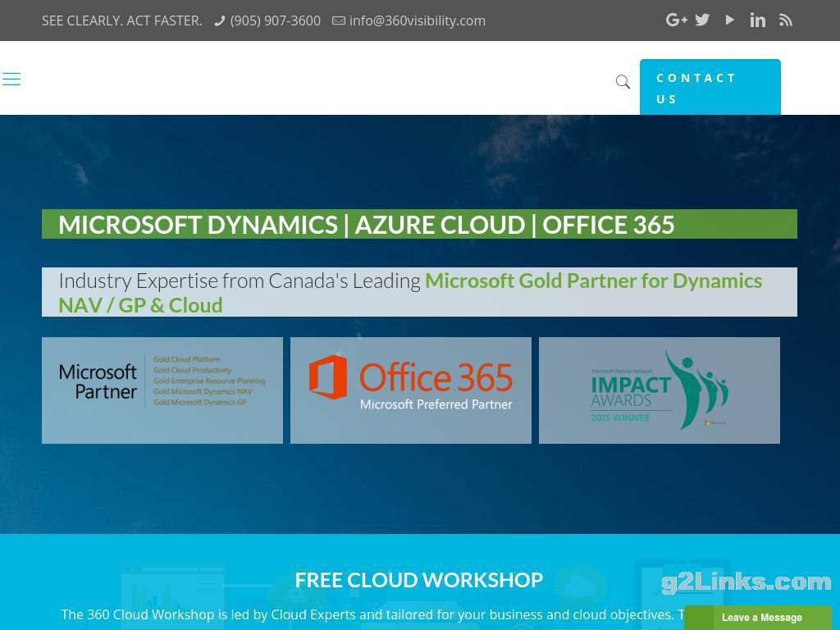Screen dimensions: 840x630
Task: Click the Contact Us button
Action: (710, 87)
